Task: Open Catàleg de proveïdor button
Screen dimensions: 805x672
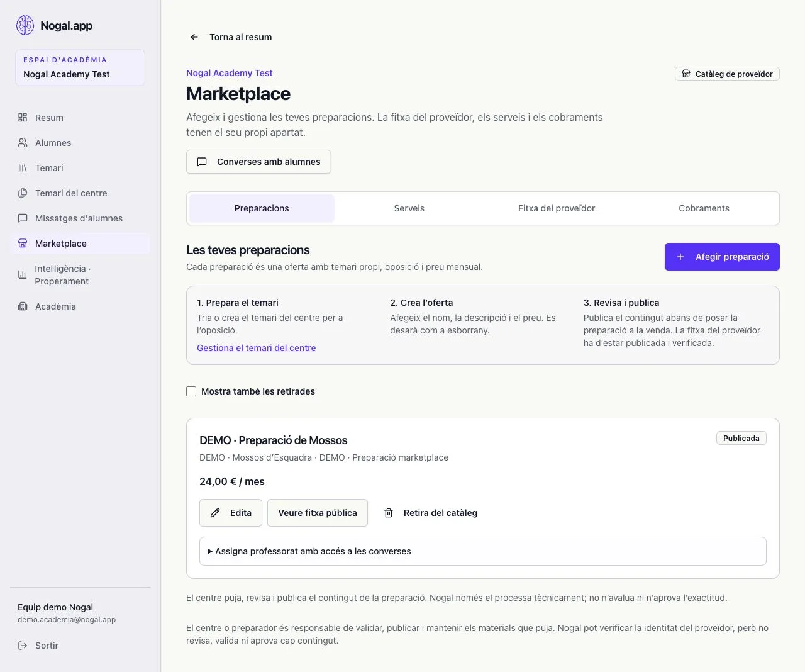Action: (x=727, y=74)
